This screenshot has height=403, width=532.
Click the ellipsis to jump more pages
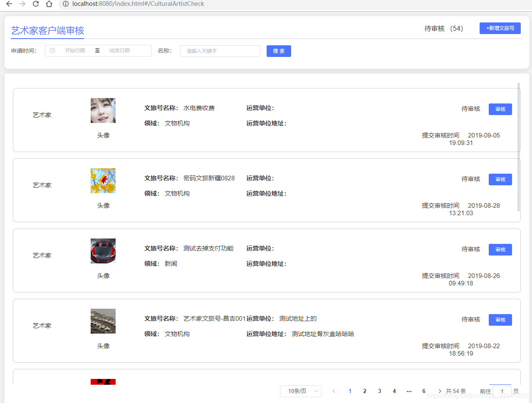[409, 391]
